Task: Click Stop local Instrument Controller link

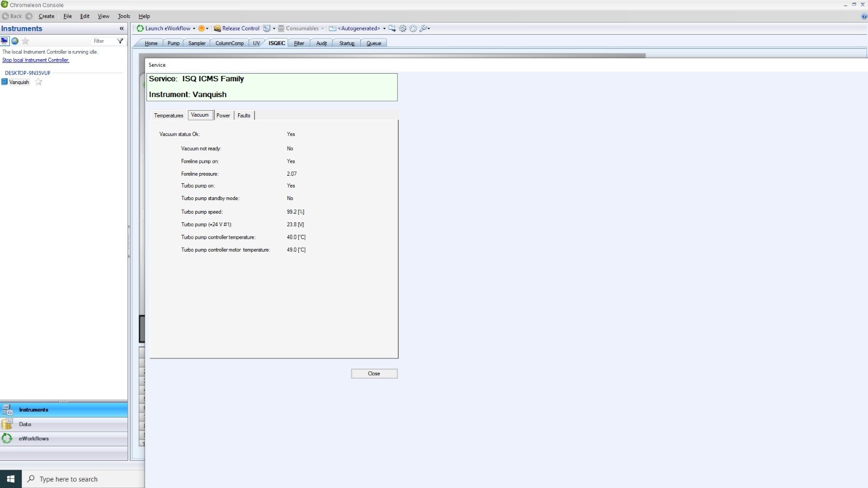Action: point(36,60)
